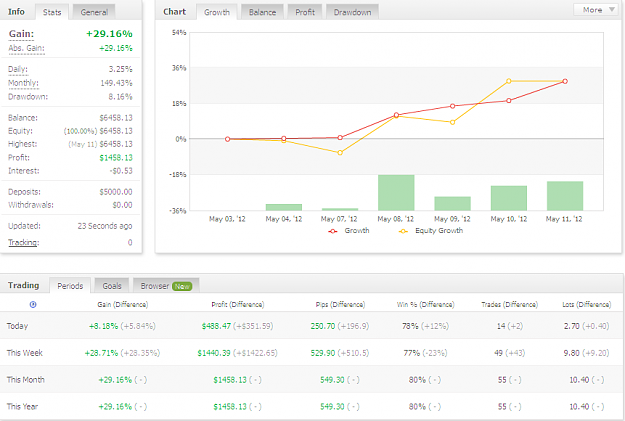Open the More dropdown in Chart panel
The image size is (625, 421).
click(598, 10)
